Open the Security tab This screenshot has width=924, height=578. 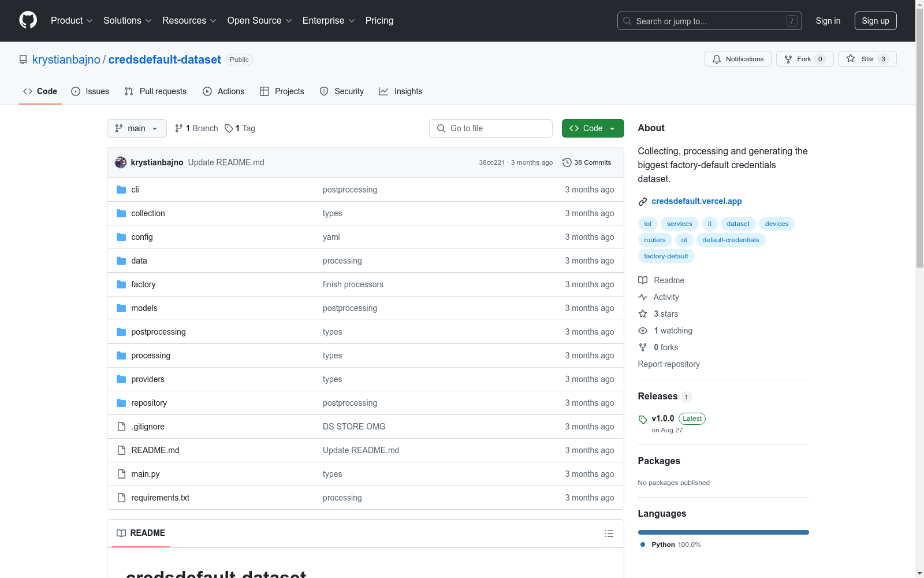pos(342,91)
